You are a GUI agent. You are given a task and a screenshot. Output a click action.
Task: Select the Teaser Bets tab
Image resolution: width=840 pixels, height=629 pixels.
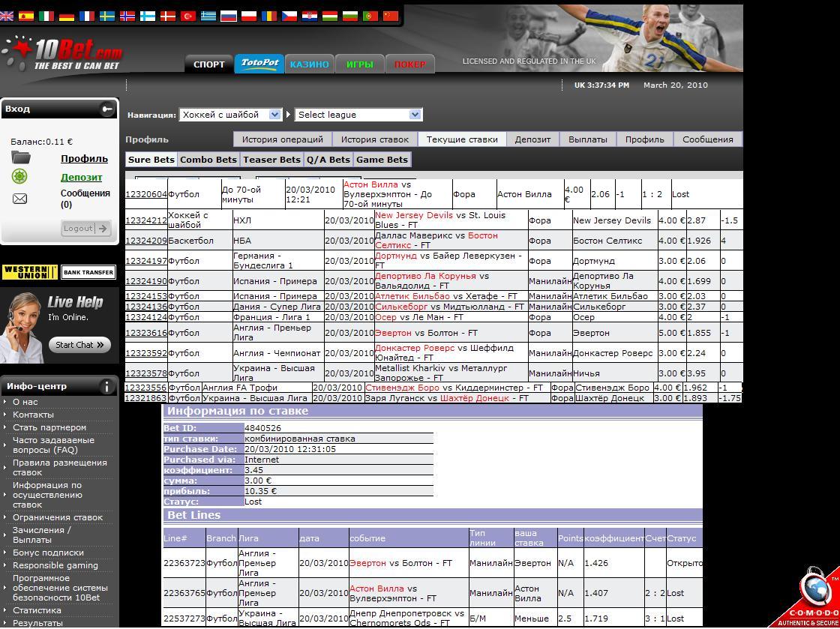(x=271, y=160)
